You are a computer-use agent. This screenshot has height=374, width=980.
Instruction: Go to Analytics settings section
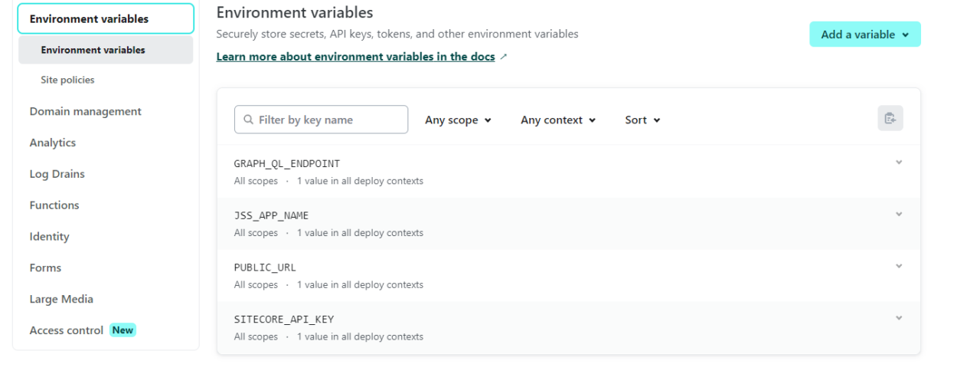click(x=53, y=143)
